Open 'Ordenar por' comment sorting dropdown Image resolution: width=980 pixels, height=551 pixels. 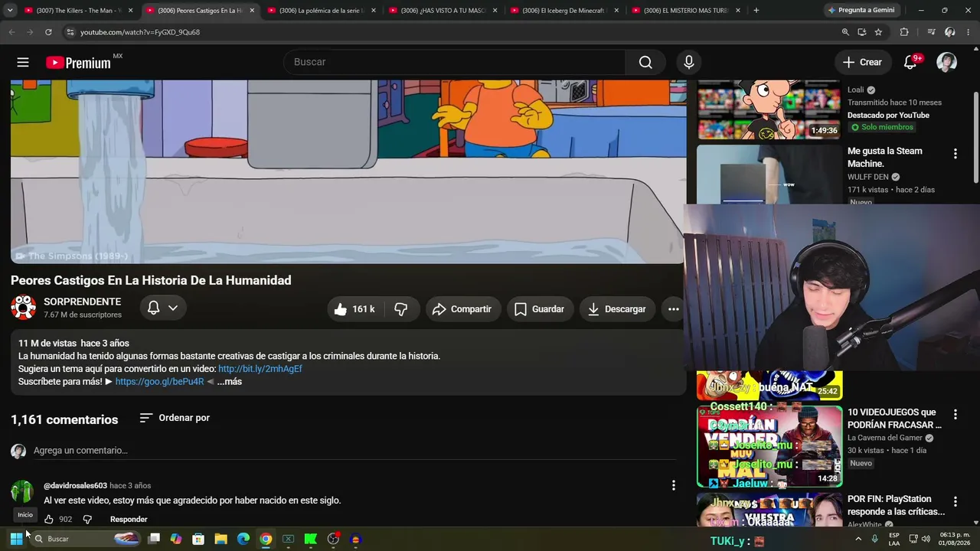[x=175, y=418]
